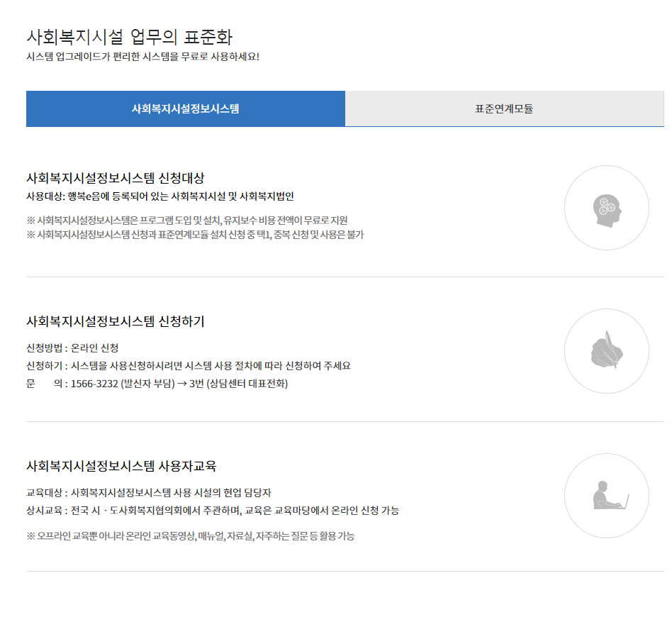Click the heading 사회복지시설정보시스템 사용자교육
The height and width of the screenshot is (617, 672).
pyautogui.click(x=121, y=466)
